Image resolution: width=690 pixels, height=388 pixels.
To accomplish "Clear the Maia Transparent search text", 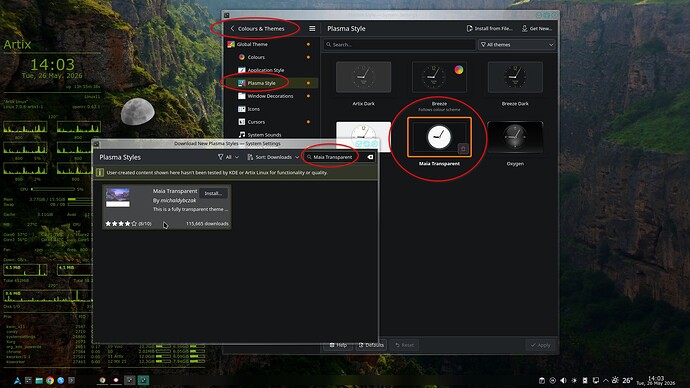I will click(x=370, y=157).
